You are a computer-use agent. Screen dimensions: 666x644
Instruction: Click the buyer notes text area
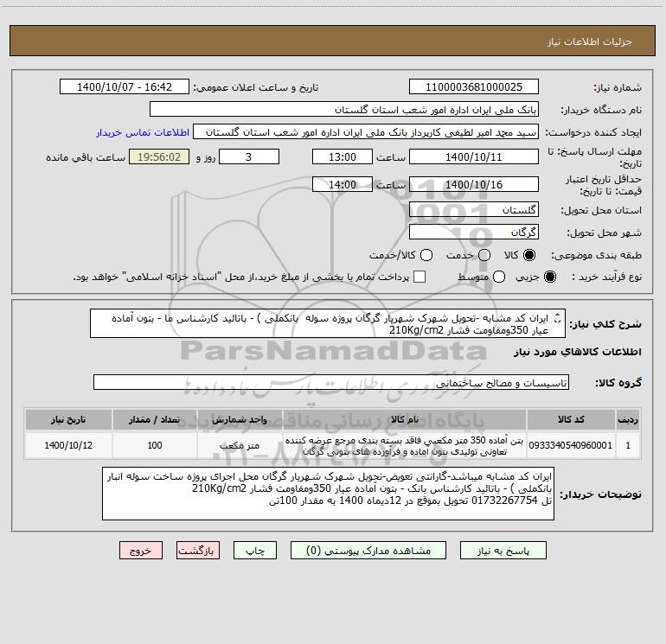click(328, 494)
